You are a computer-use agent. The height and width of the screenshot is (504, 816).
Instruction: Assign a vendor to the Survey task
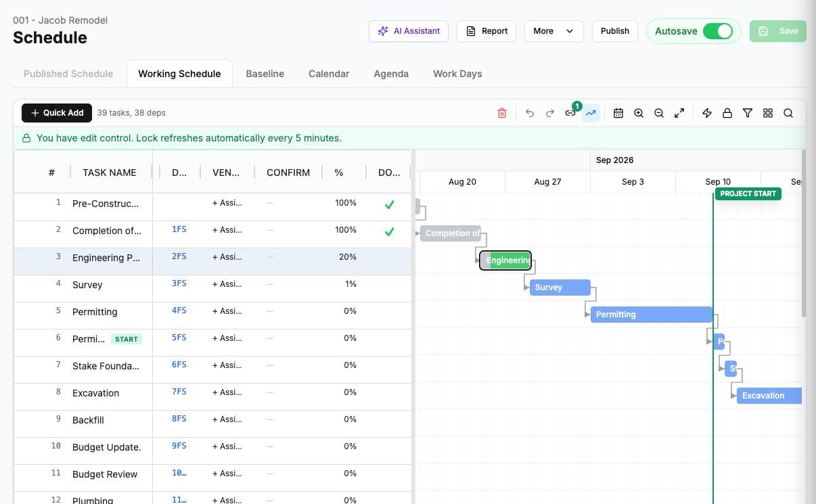[227, 284]
